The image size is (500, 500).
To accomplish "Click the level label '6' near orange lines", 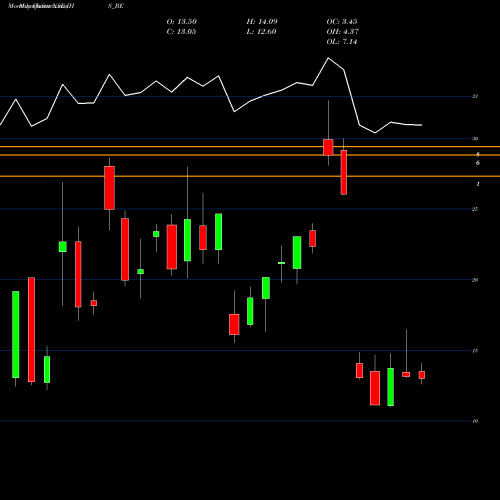I will tap(478, 163).
